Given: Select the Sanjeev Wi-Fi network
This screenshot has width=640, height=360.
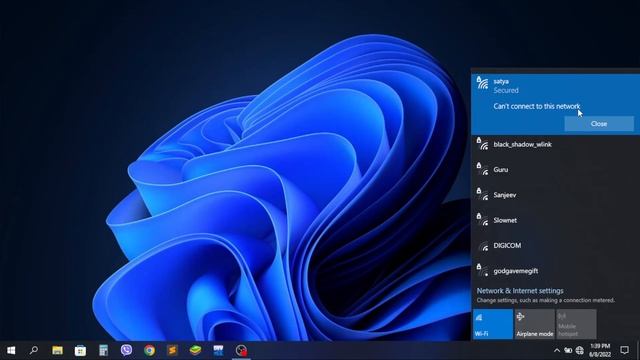Looking at the screenshot, I should [556, 195].
